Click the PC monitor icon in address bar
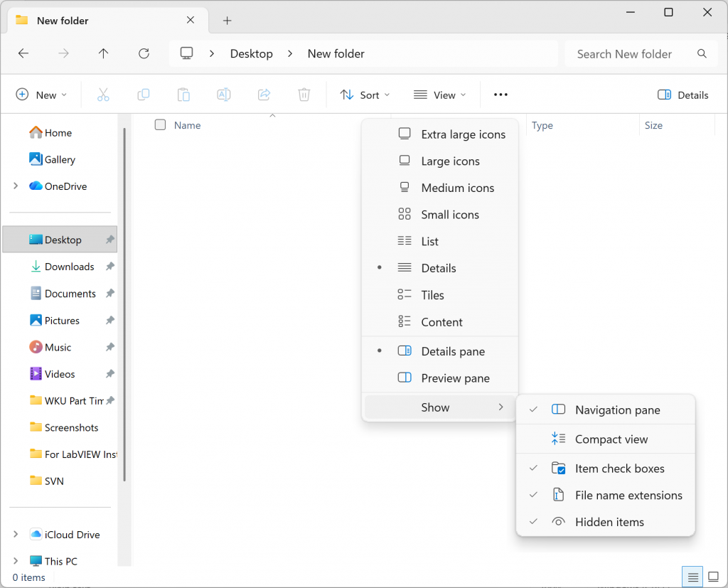This screenshot has height=588, width=728. coord(187,53)
